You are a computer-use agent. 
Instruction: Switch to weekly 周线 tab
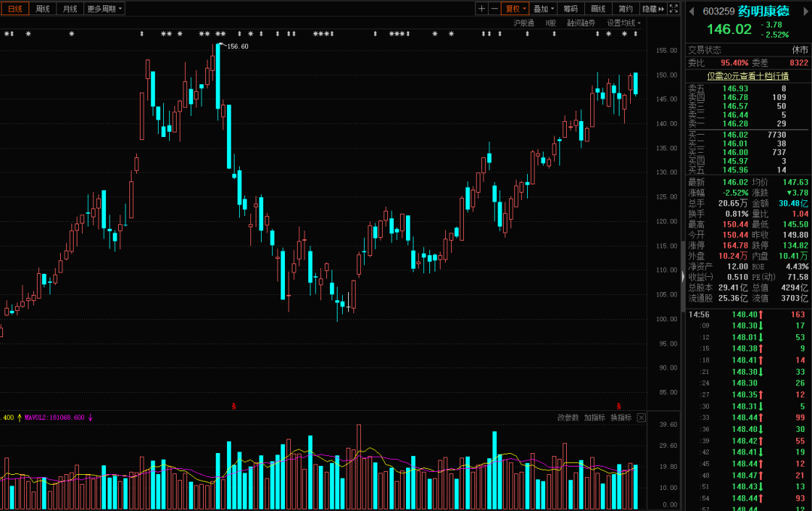tap(42, 9)
